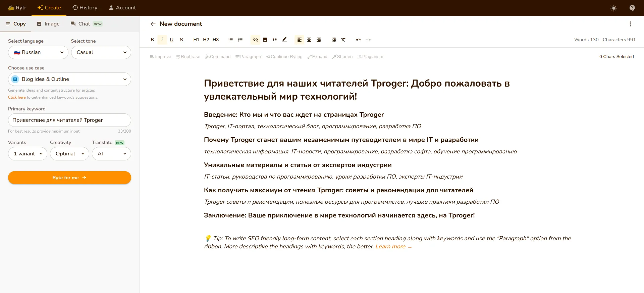Undo the last edit
Image resolution: width=644 pixels, height=293 pixels.
(x=359, y=40)
